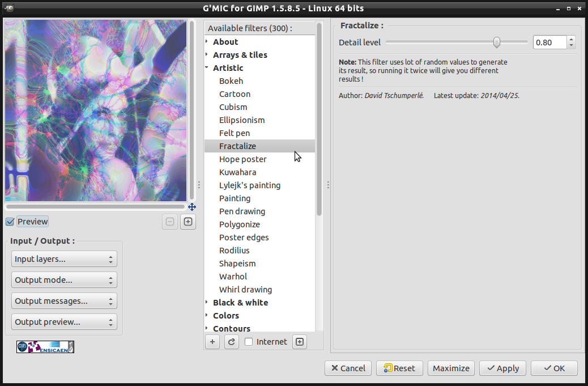The image size is (588, 386).
Task: Click the Maximize button at the bottom
Action: click(451, 368)
